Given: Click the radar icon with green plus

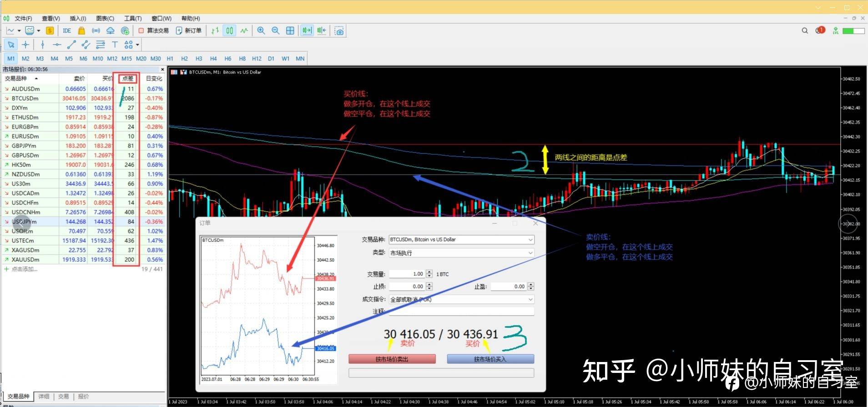Looking at the screenshot, I should [125, 30].
